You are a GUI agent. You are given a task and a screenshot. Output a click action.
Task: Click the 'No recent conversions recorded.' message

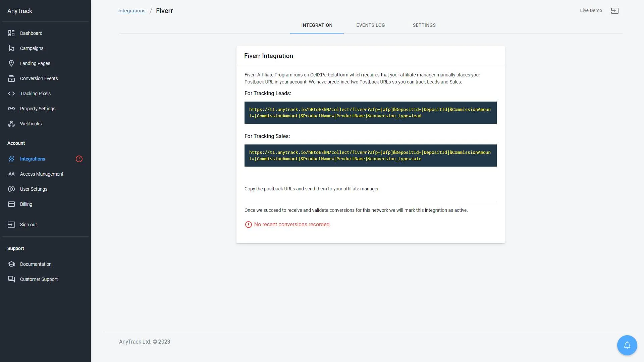tap(292, 225)
